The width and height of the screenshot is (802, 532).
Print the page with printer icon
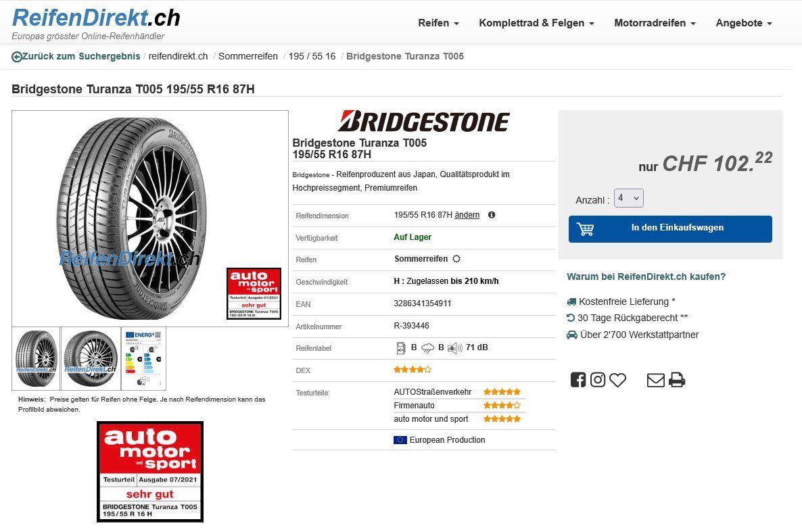coord(677,380)
